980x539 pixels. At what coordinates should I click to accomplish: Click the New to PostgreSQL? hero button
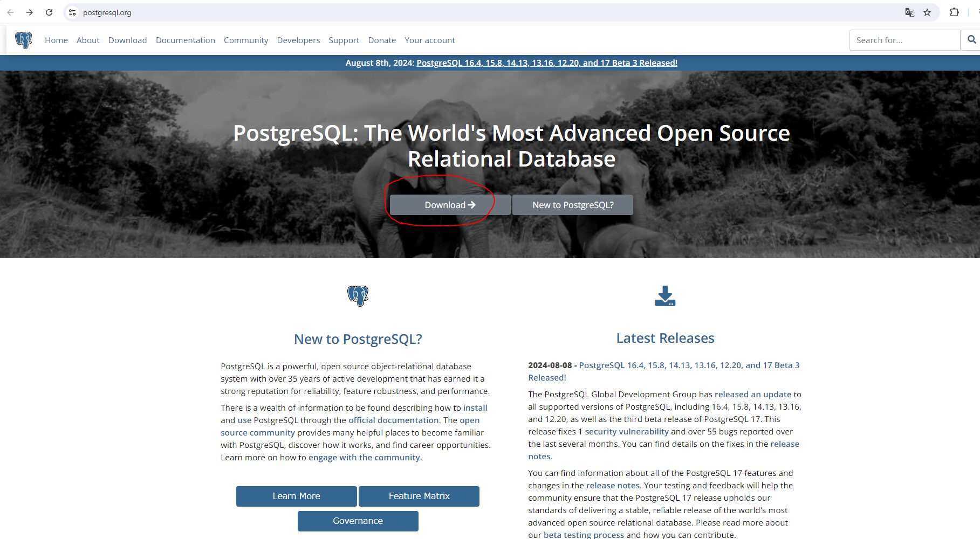pyautogui.click(x=572, y=205)
